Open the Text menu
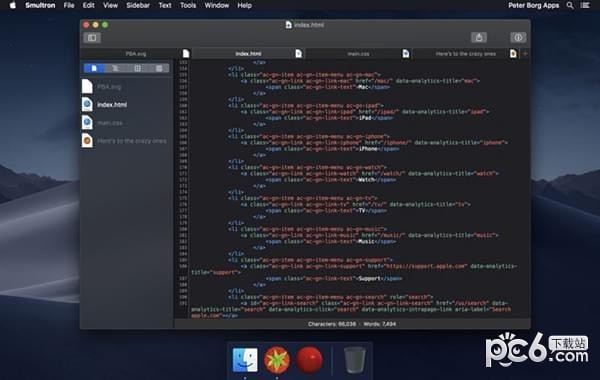Screen dimensions: 600x380 [x=165, y=5]
